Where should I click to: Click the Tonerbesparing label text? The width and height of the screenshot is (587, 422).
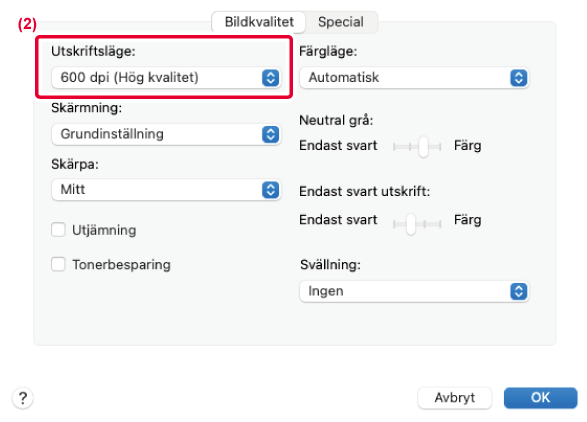click(121, 265)
